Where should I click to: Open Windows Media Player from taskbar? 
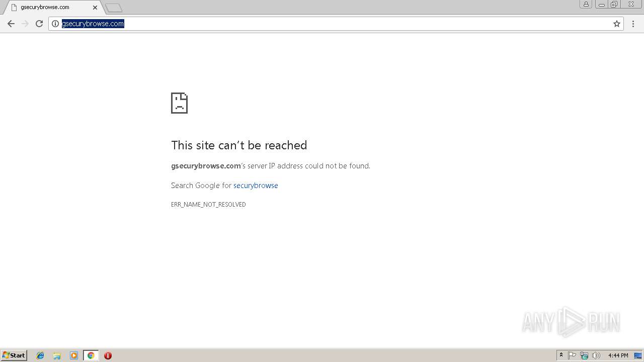74,355
